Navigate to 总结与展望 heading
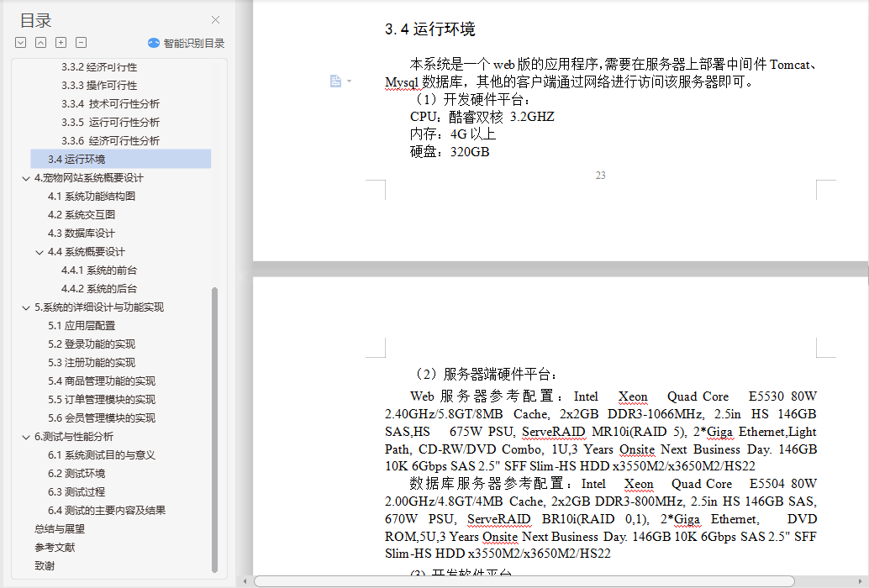This screenshot has height=588, width=869. (60, 528)
